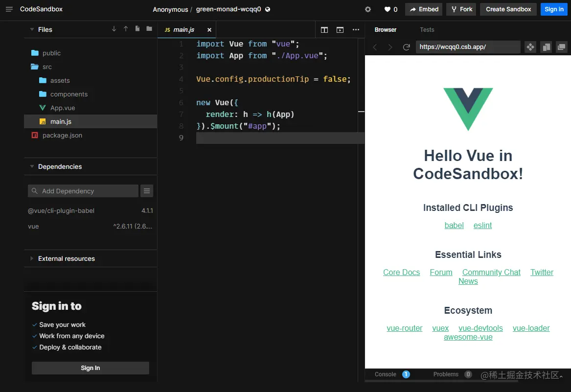The height and width of the screenshot is (392, 571).
Task: Click the search icon in Add Dependency
Action: [35, 191]
